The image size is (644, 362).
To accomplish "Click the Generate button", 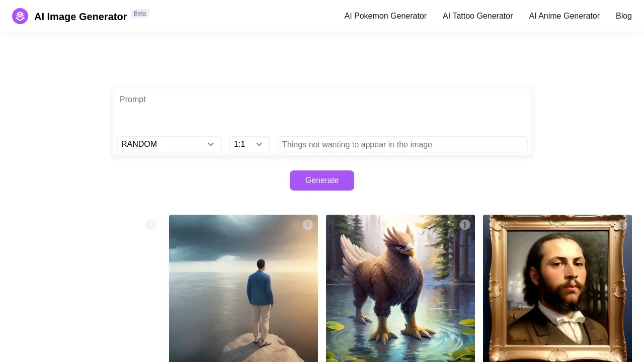I will [x=322, y=180].
